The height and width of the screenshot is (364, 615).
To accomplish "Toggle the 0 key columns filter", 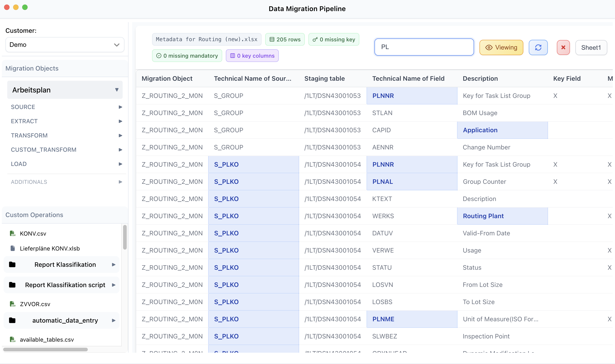I will (x=252, y=56).
